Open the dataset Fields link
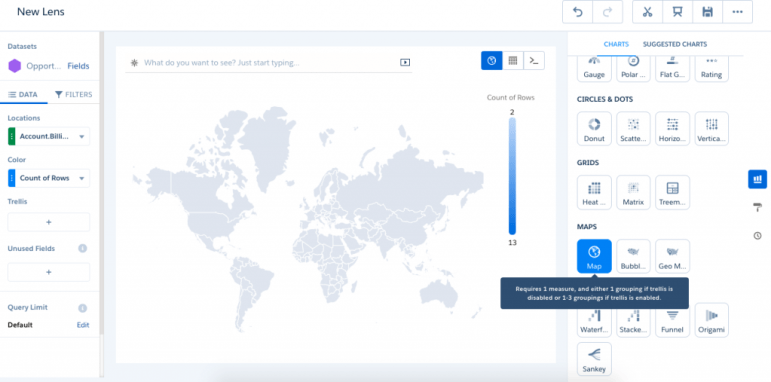The image size is (771, 382). pyautogui.click(x=78, y=66)
